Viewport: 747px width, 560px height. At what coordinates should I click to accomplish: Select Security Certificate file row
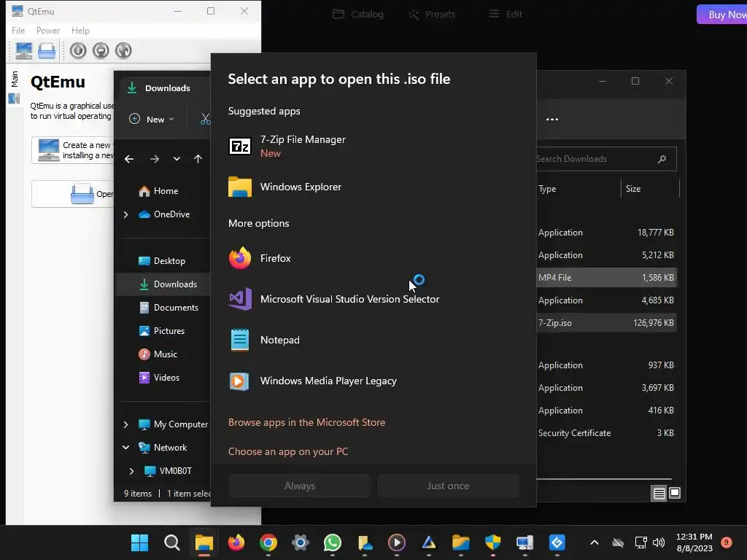(606, 433)
